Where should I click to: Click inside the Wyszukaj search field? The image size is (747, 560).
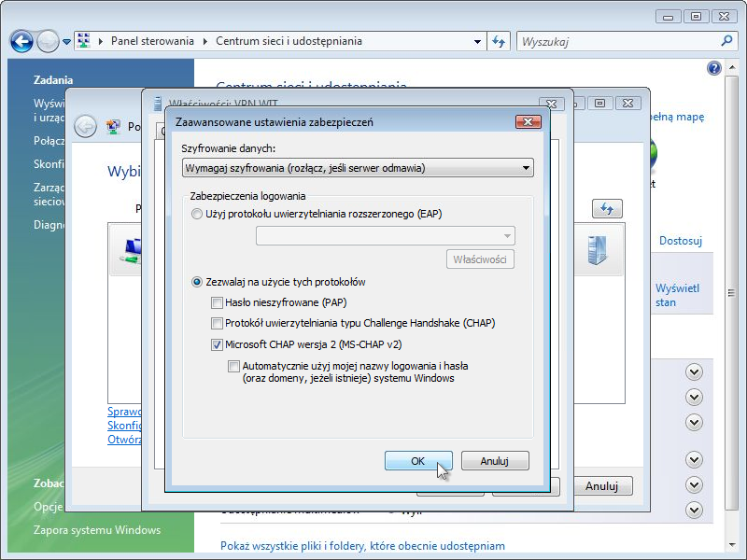click(x=616, y=41)
